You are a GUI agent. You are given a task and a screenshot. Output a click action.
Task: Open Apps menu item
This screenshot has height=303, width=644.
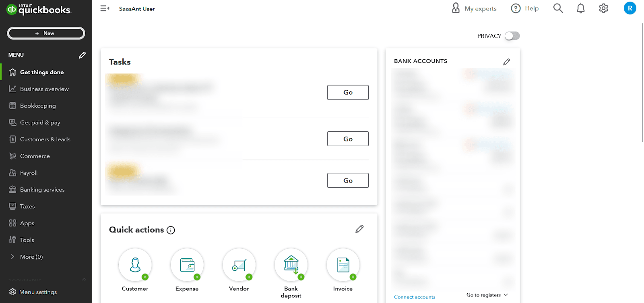[x=46, y=223]
